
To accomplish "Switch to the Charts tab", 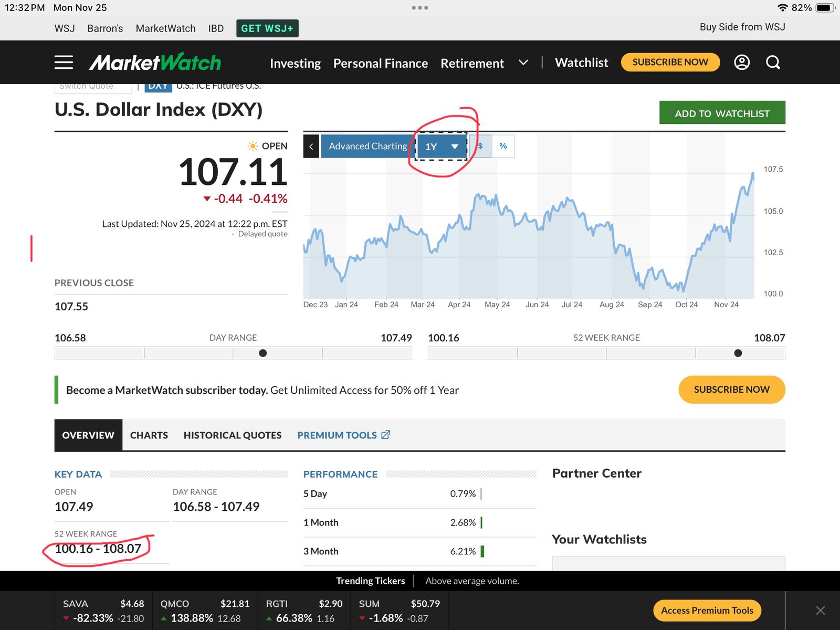I will (149, 435).
